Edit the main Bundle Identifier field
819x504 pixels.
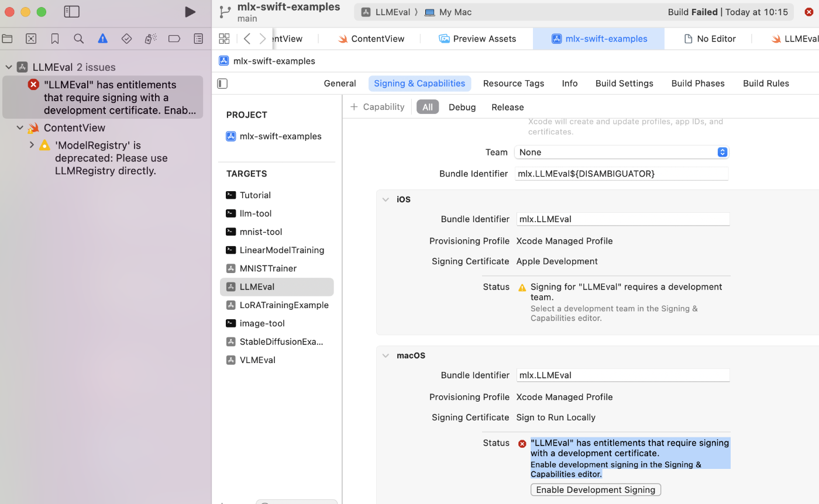tap(622, 174)
